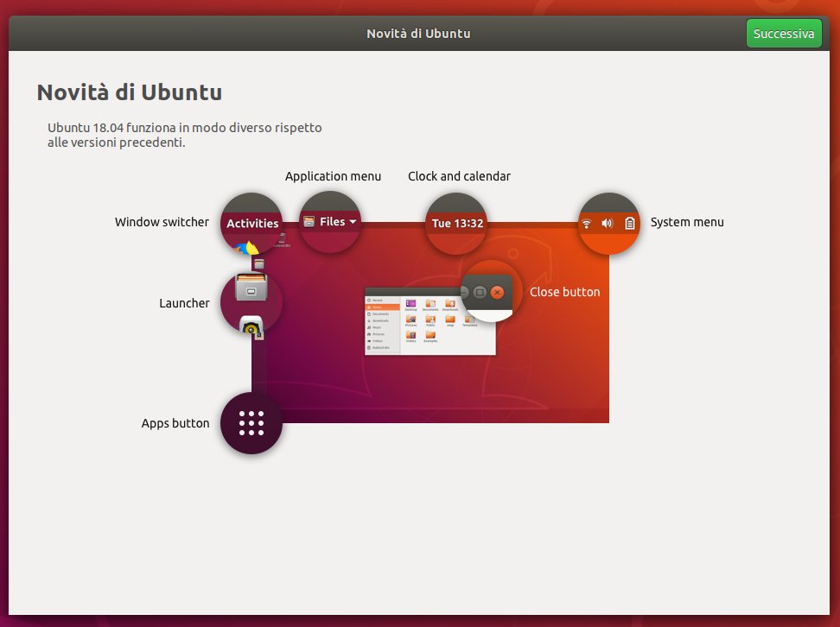Click the "Close button" label
Viewport: 840px width, 627px height.
click(564, 292)
